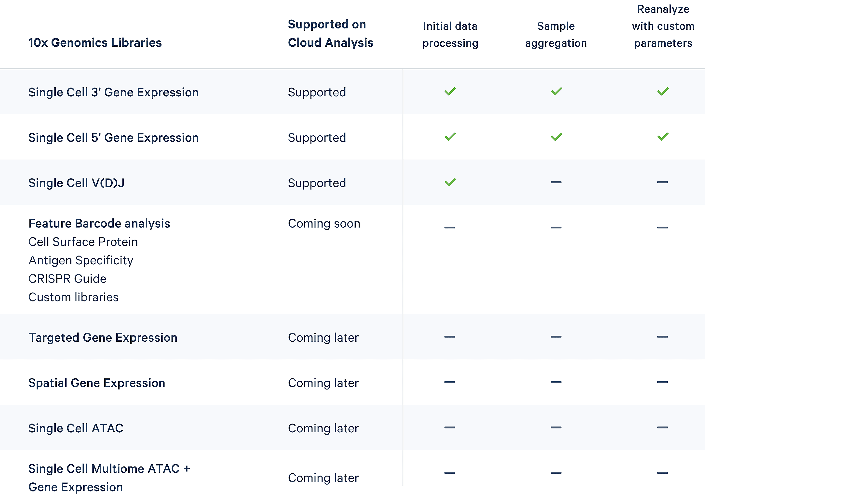This screenshot has height=504, width=847.
Task: Click the Single Cell 3' initial data processing checkmark
Action: point(450,92)
